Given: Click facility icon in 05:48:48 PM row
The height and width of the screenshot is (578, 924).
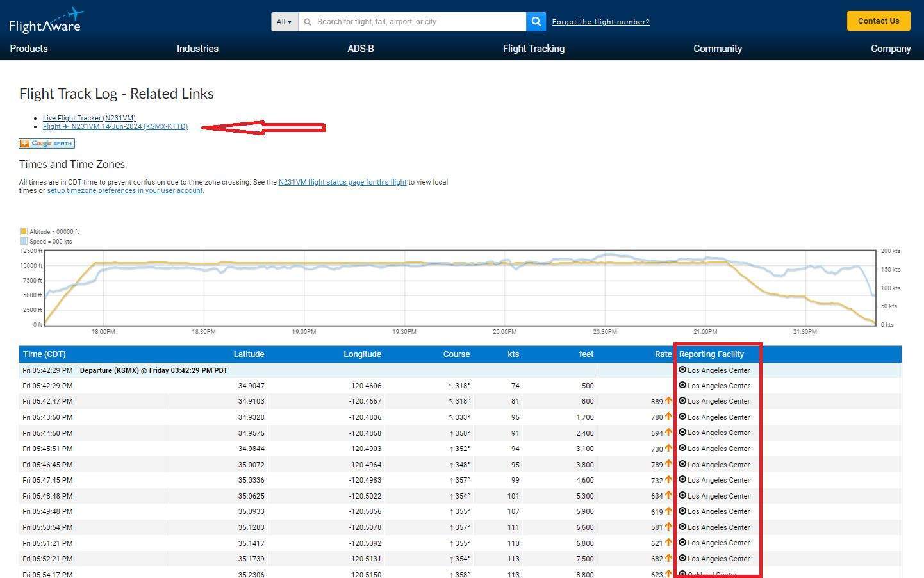Looking at the screenshot, I should tap(682, 495).
